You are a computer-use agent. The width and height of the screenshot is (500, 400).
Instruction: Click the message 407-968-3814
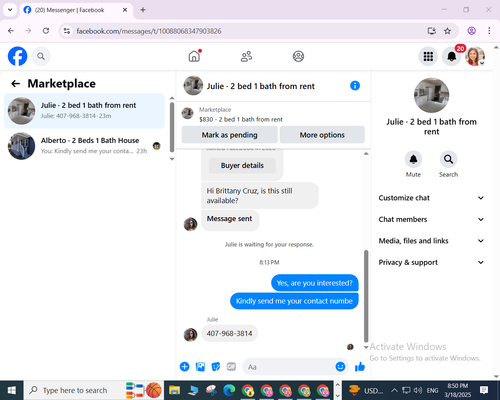pyautogui.click(x=229, y=333)
